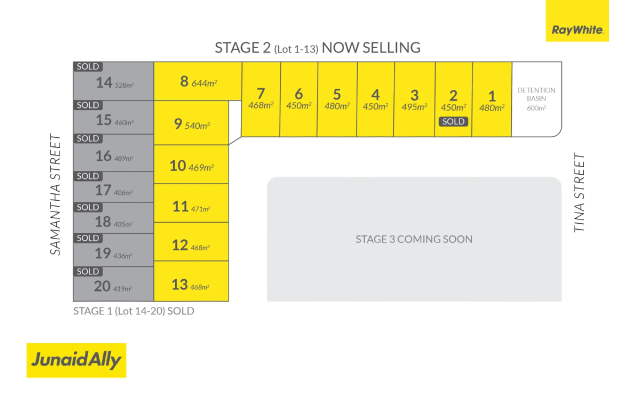Click the Stage 2 Now Selling heading
This screenshot has width=636, height=400.
pos(317,47)
